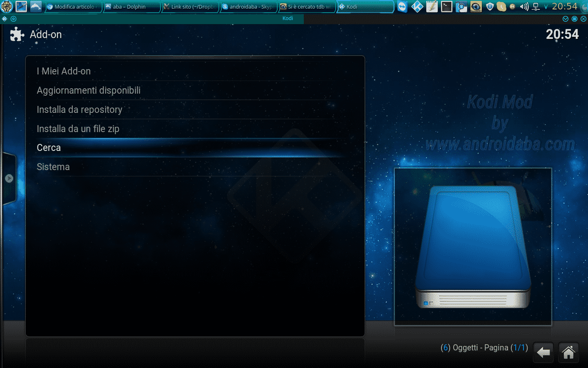Open I Miei Add-on list entry
The height and width of the screenshot is (368, 588).
(x=195, y=71)
